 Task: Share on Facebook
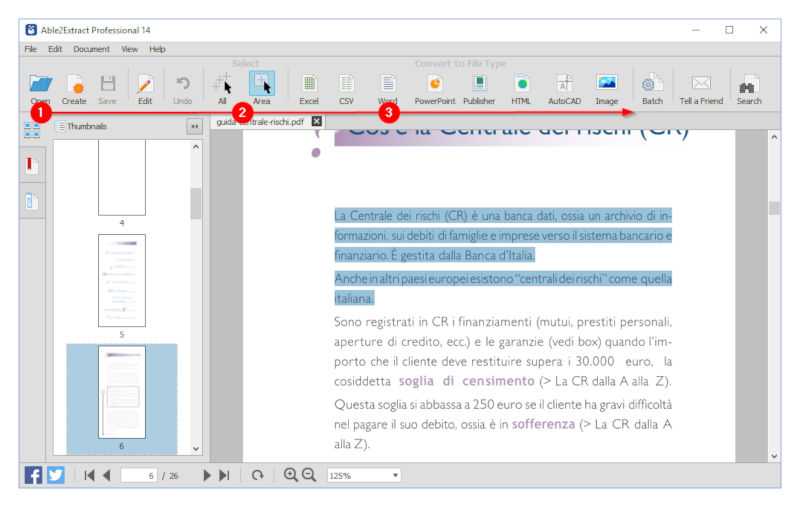34,475
